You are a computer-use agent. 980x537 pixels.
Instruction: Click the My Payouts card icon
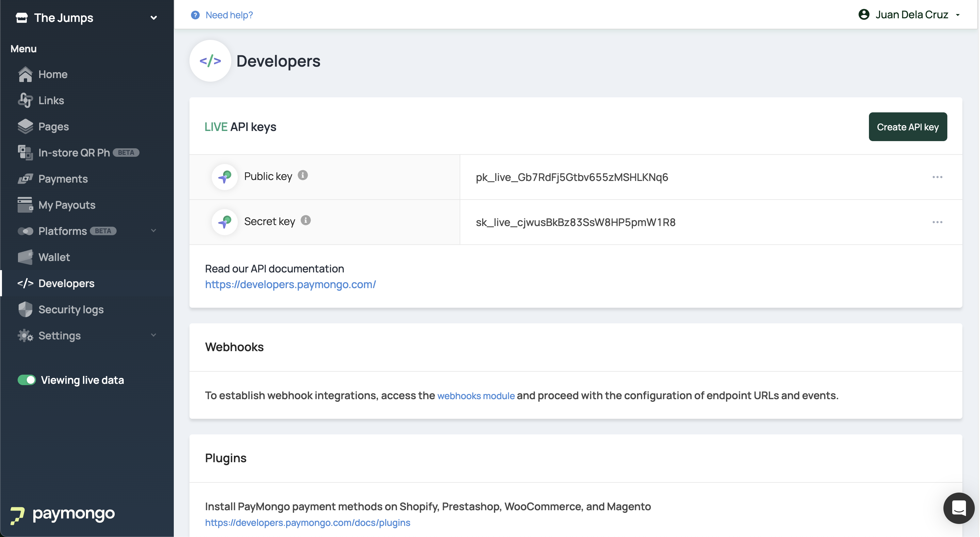[x=25, y=204]
